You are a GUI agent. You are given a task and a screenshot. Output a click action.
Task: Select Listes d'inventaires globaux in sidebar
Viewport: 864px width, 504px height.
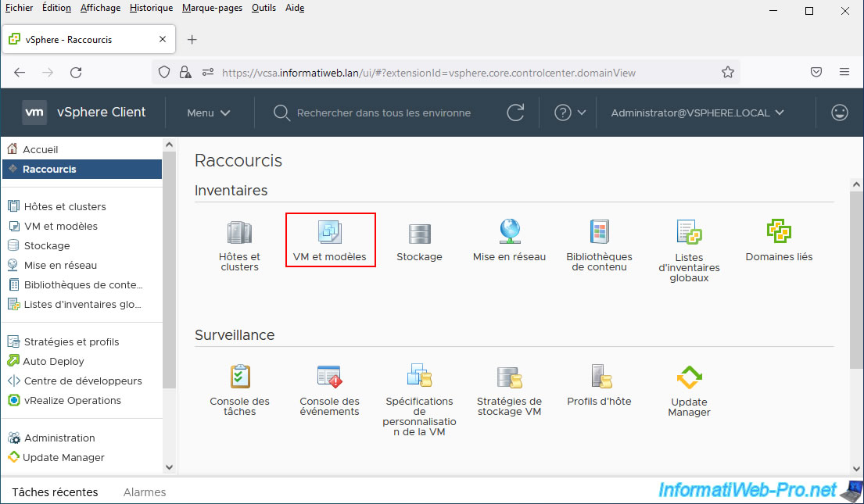click(82, 304)
